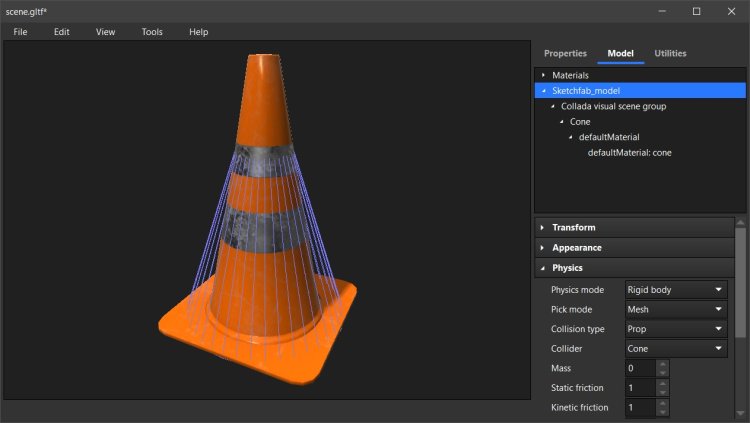This screenshot has width=750, height=423.
Task: Open the File menu
Action: [20, 32]
